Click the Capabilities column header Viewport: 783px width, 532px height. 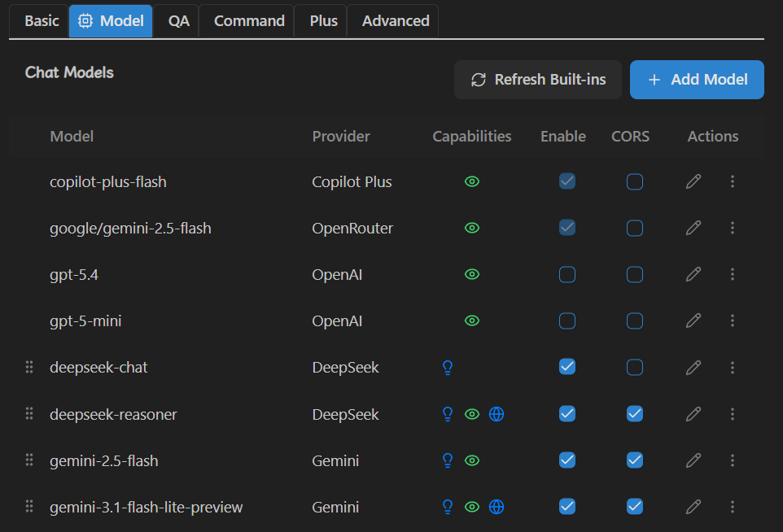coord(472,136)
